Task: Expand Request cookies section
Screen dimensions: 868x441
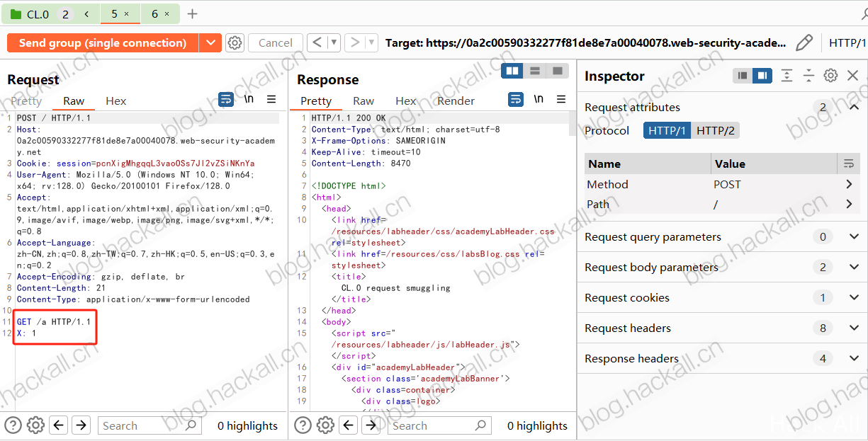Action: click(x=854, y=298)
